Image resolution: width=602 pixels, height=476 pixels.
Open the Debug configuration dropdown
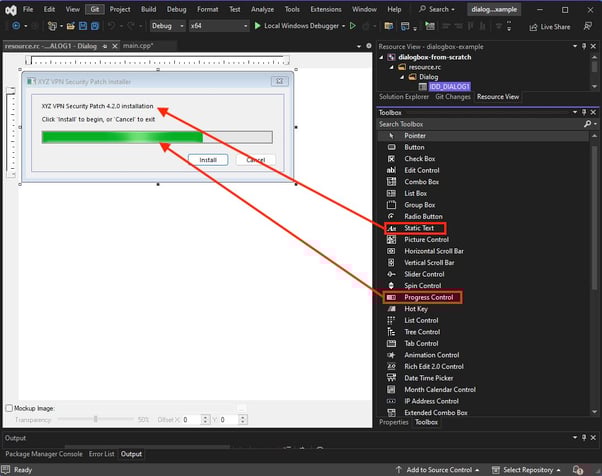pyautogui.click(x=166, y=26)
